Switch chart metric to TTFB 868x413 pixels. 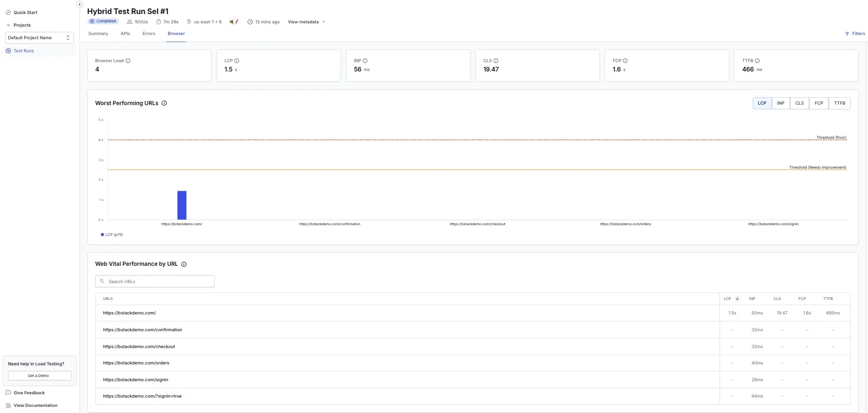point(840,103)
